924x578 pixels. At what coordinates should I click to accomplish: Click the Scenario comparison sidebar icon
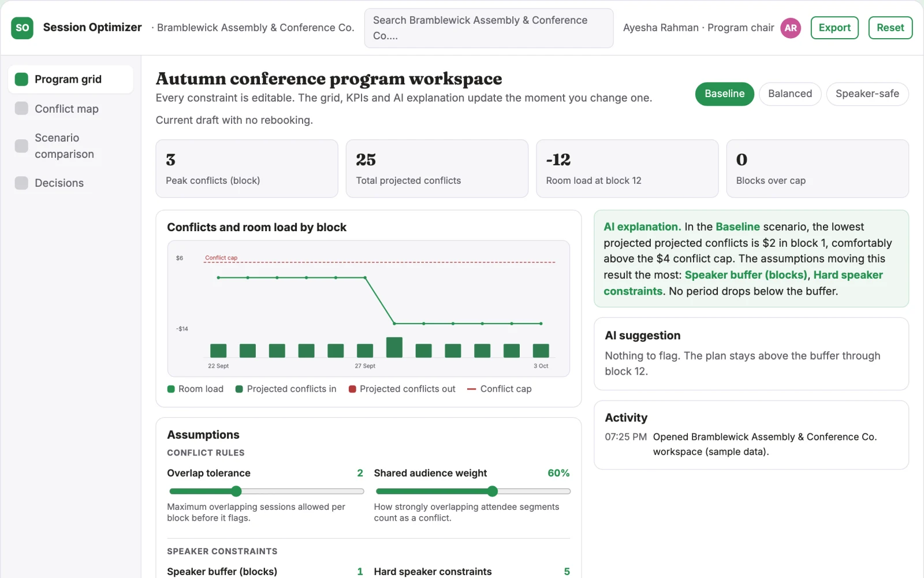21,146
